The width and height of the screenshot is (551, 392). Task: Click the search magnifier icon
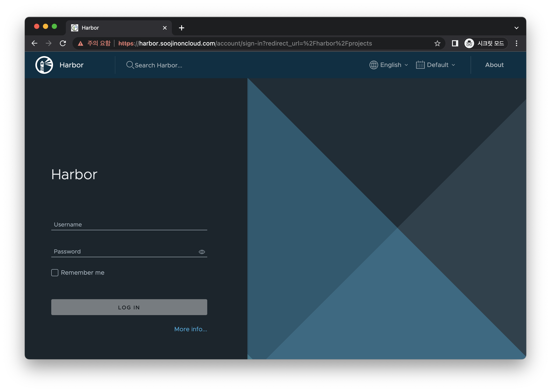(x=130, y=65)
